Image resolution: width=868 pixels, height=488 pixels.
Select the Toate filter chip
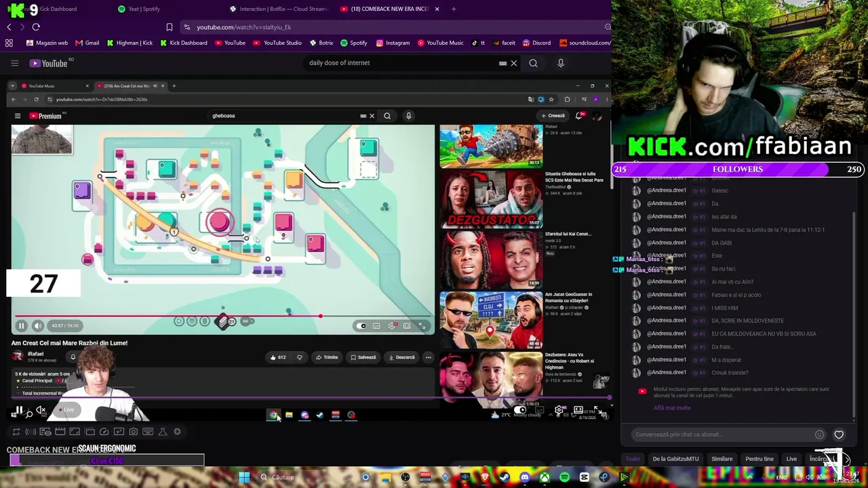[x=633, y=459]
